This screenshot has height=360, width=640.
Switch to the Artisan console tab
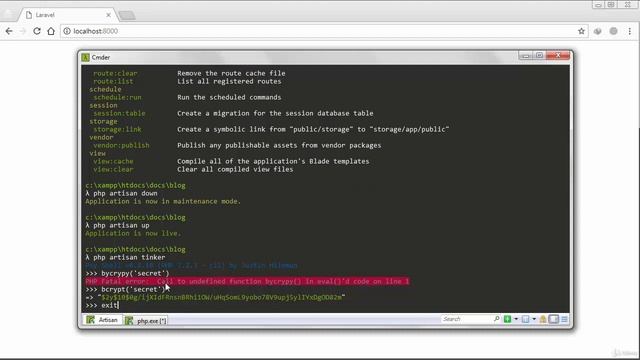pos(102,320)
